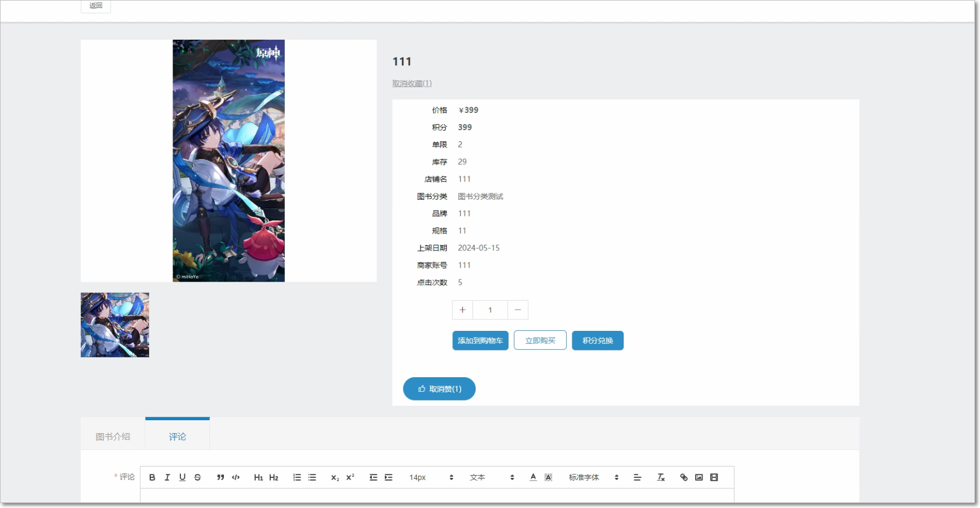Open the 标准字体 font family dropdown
Image resolution: width=980 pixels, height=508 pixels.
point(594,477)
